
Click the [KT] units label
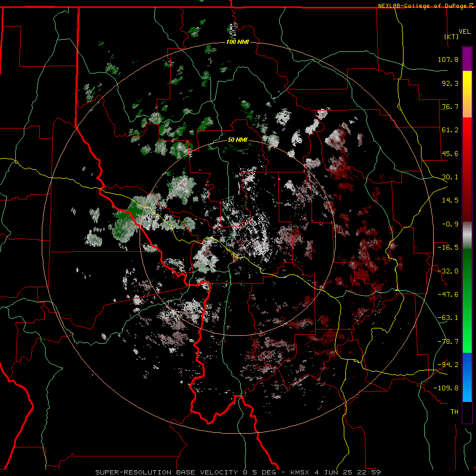(x=452, y=36)
